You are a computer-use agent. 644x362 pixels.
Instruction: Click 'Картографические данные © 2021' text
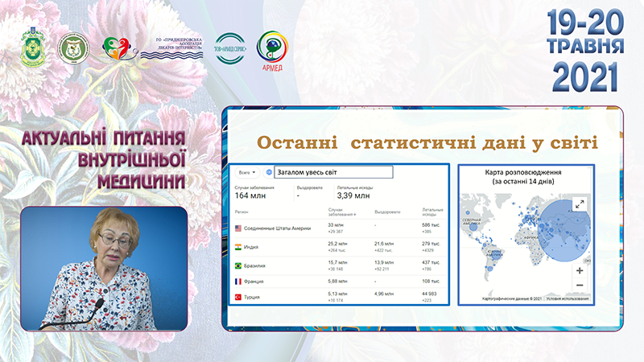coord(512,299)
